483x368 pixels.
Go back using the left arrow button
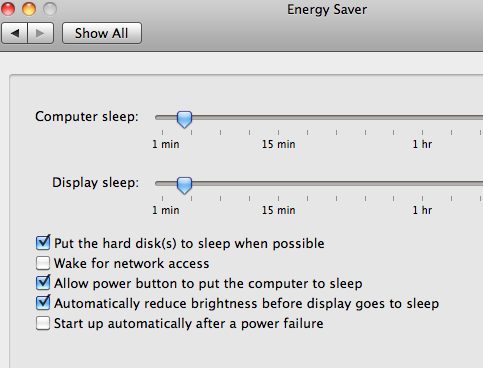[x=14, y=33]
